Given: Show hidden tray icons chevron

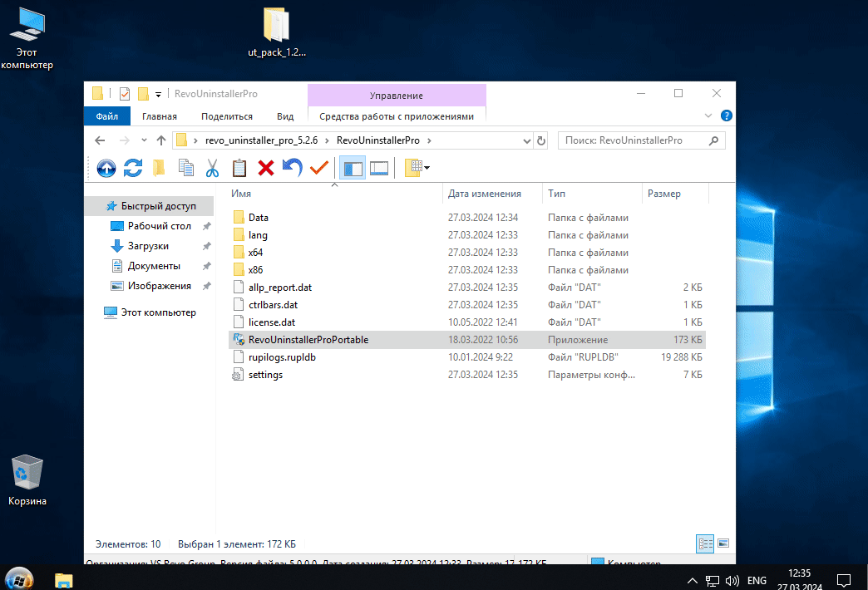Looking at the screenshot, I should tap(692, 581).
